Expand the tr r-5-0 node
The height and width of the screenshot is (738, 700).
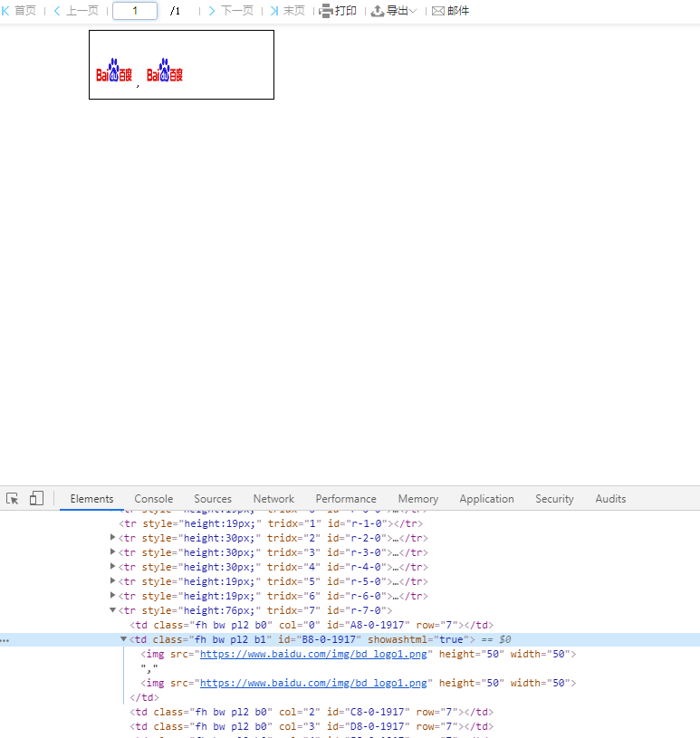pyautogui.click(x=112, y=580)
